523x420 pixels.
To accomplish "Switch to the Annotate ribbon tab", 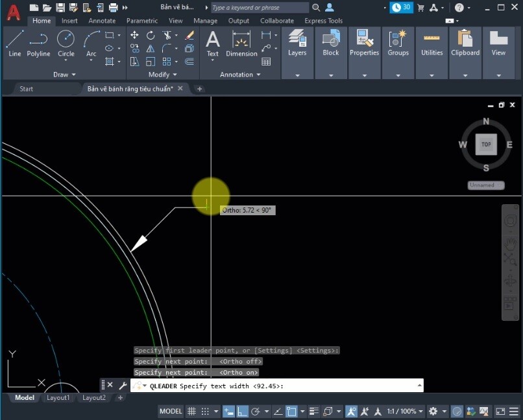I will click(102, 21).
